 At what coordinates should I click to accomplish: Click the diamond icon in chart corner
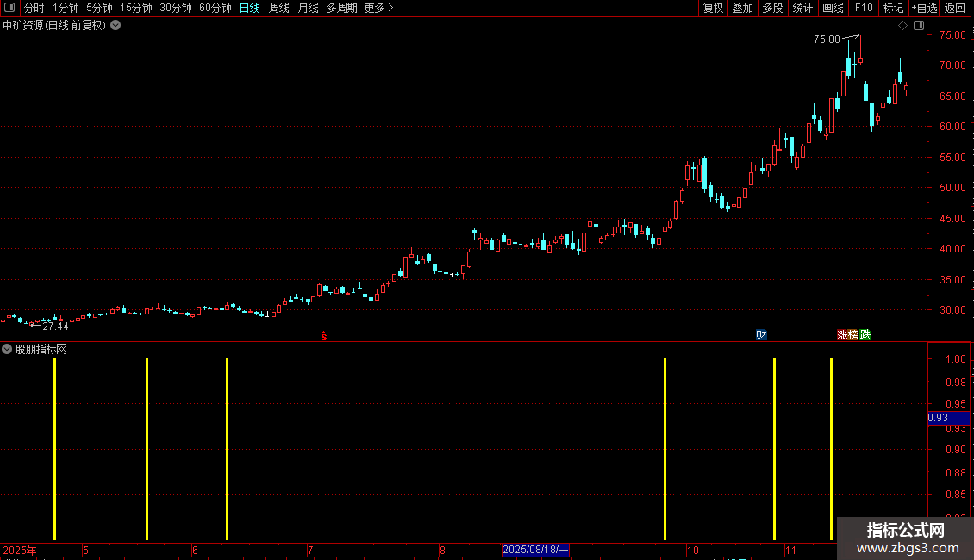tap(903, 26)
